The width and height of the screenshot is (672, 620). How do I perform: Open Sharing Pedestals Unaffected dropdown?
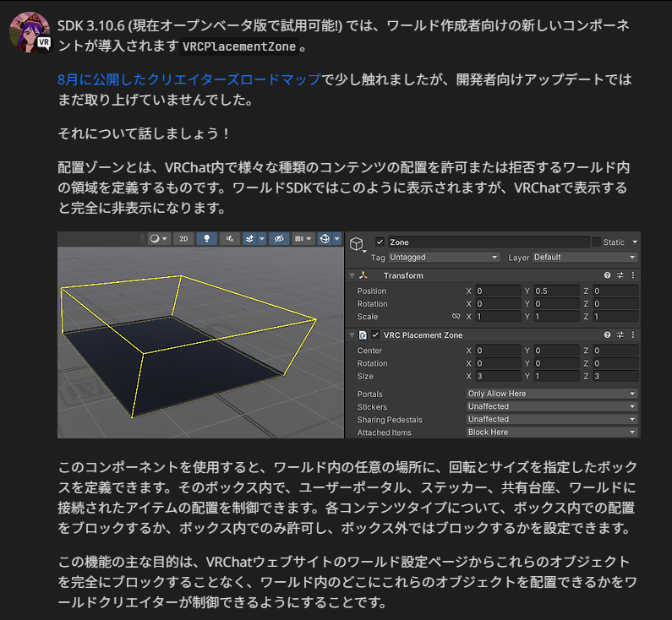coord(552,419)
